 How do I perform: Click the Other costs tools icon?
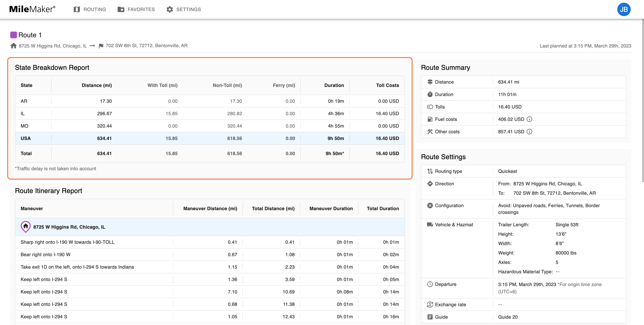tap(430, 132)
